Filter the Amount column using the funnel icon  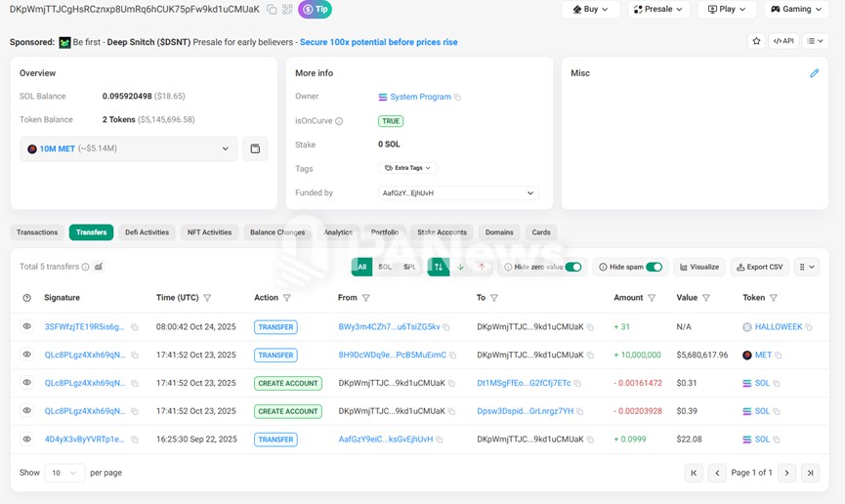point(652,298)
